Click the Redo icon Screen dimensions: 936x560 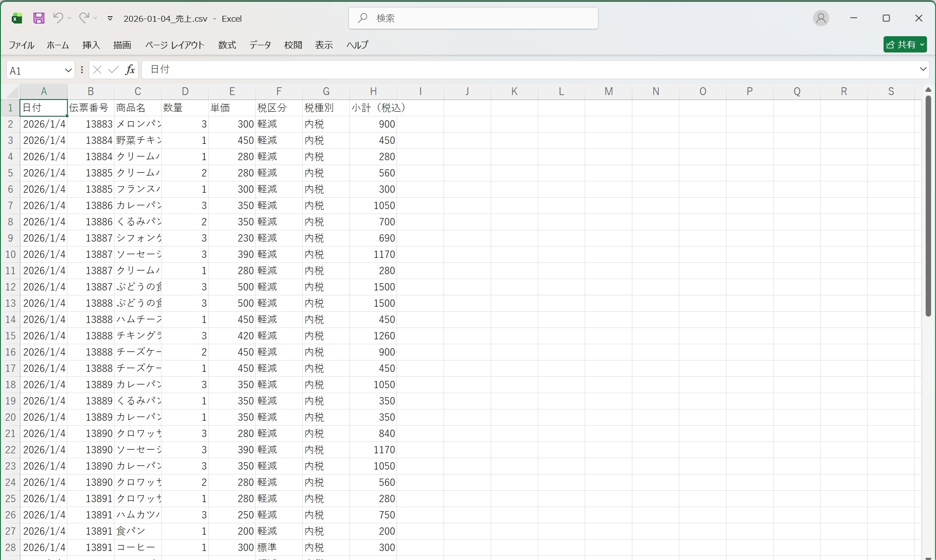84,18
